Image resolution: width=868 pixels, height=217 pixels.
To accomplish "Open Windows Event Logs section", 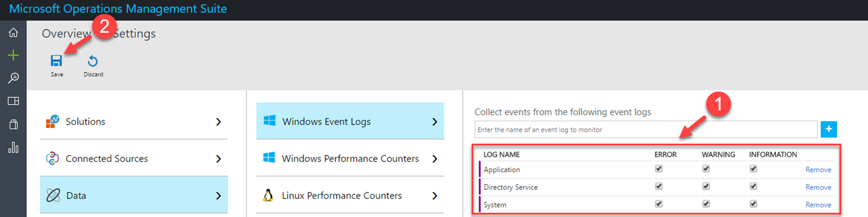I will click(350, 121).
